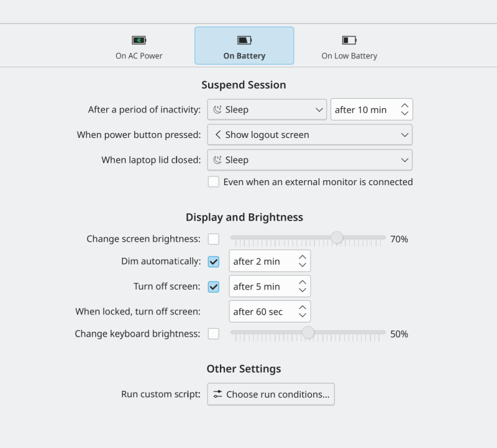Click the chevron icon in power button dropdown

pyautogui.click(x=217, y=134)
